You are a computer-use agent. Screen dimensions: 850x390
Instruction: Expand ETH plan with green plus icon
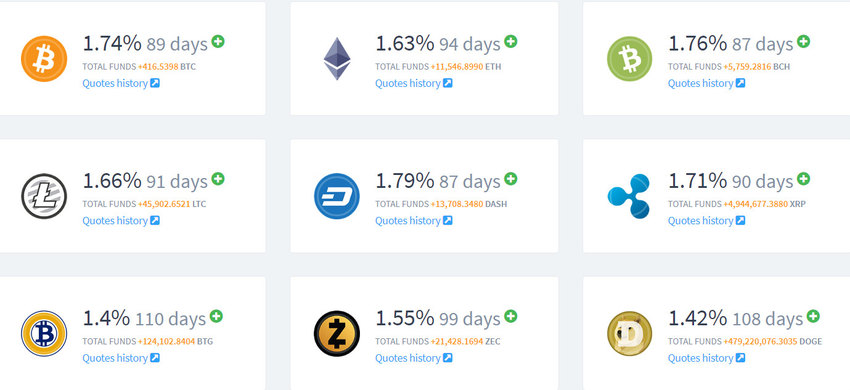[x=511, y=41]
